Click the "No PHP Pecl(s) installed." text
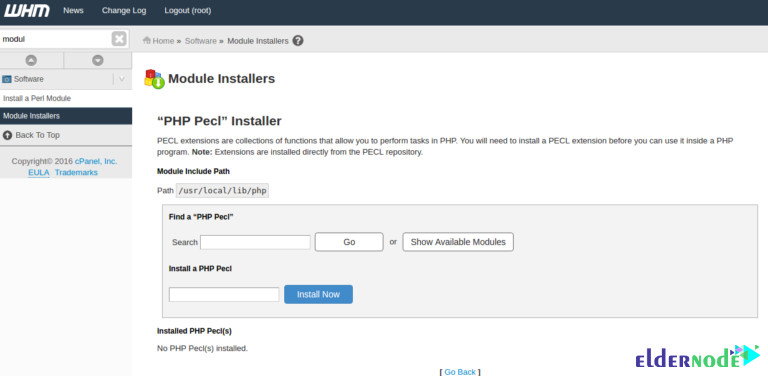Screen dimensions: 768x376 tap(202, 349)
